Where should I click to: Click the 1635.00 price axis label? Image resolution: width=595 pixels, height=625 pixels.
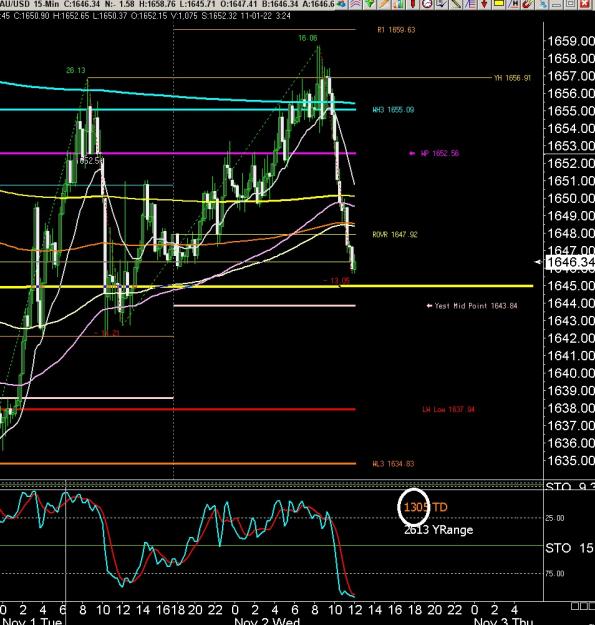click(x=571, y=461)
